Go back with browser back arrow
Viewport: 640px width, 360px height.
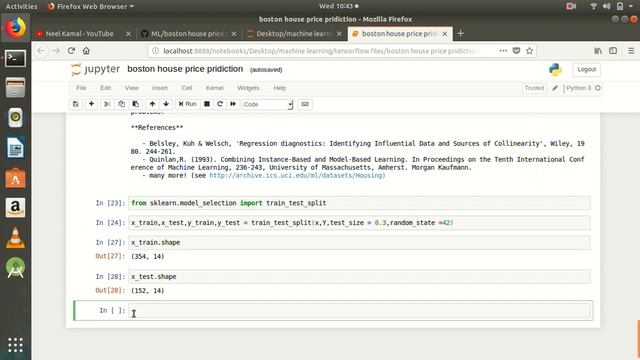point(41,51)
